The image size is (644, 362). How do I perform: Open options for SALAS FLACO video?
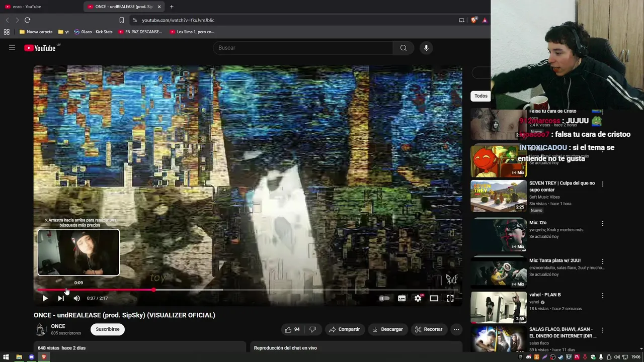[x=603, y=330]
